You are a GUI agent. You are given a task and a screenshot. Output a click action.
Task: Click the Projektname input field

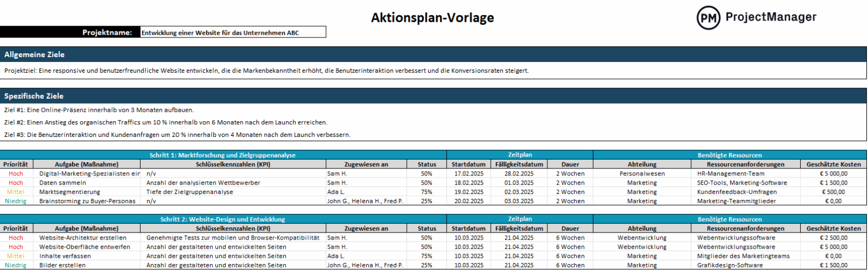(233, 33)
